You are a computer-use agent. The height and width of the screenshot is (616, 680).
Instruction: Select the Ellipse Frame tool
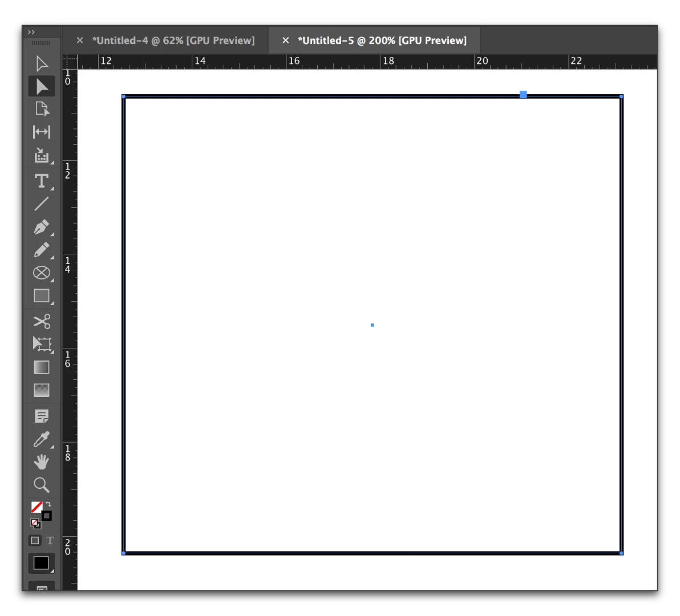pyautogui.click(x=42, y=273)
